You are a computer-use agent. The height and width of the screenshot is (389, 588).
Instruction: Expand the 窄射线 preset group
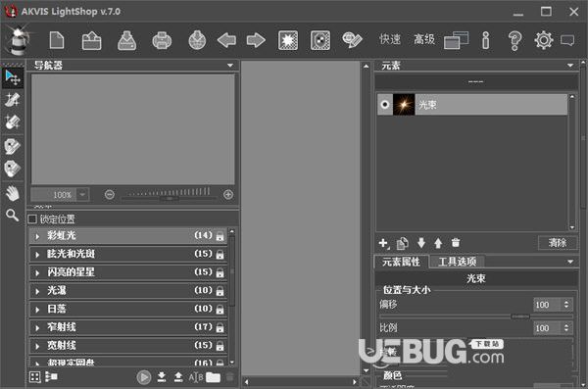click(37, 328)
